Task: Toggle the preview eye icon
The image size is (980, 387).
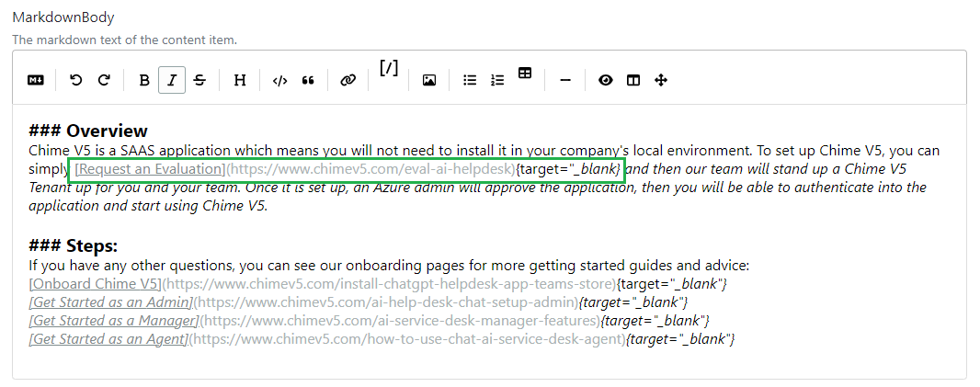Action: click(605, 80)
